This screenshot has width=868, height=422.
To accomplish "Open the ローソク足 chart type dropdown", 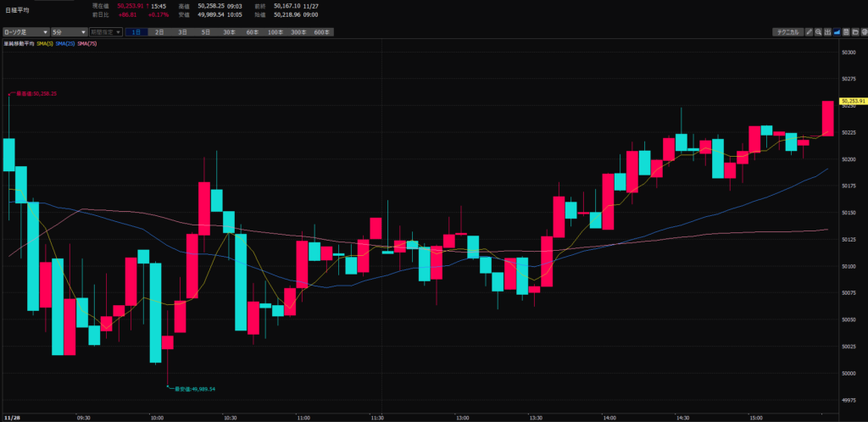I will [x=25, y=32].
